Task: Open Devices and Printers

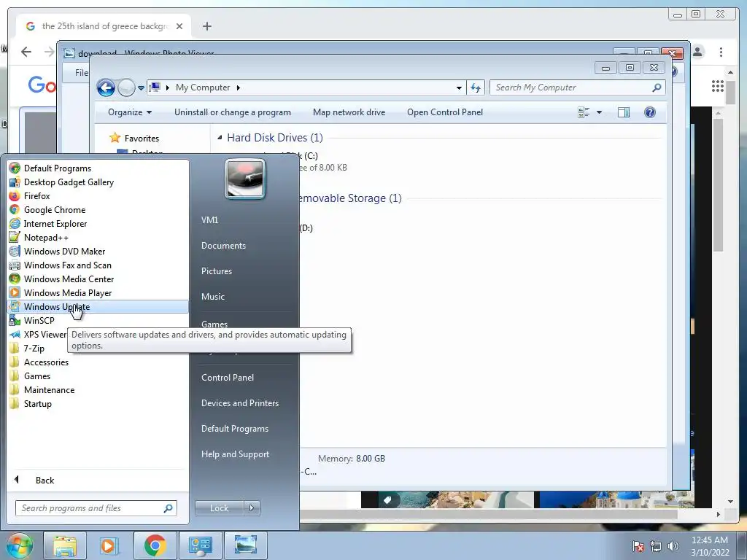Action: pos(239,402)
